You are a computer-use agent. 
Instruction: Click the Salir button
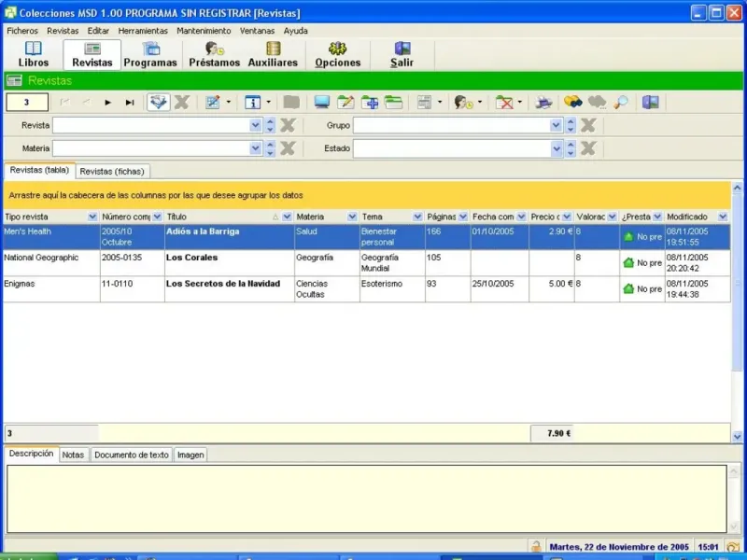tap(402, 54)
